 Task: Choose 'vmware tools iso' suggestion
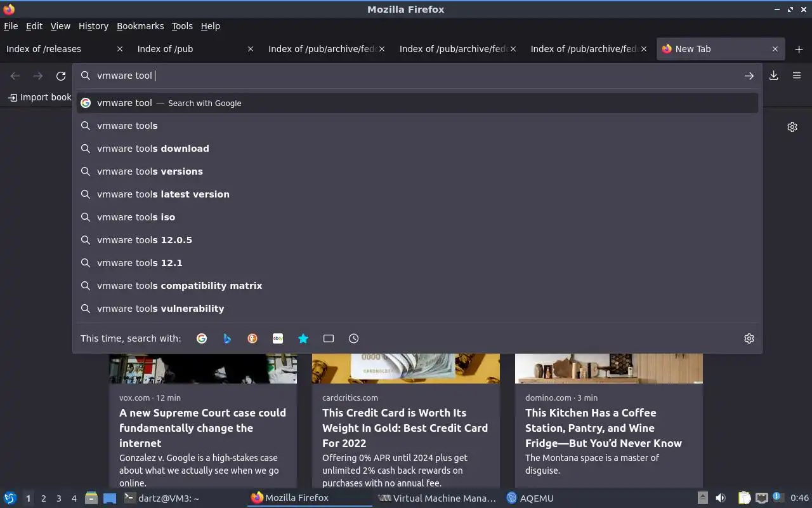(x=417, y=217)
